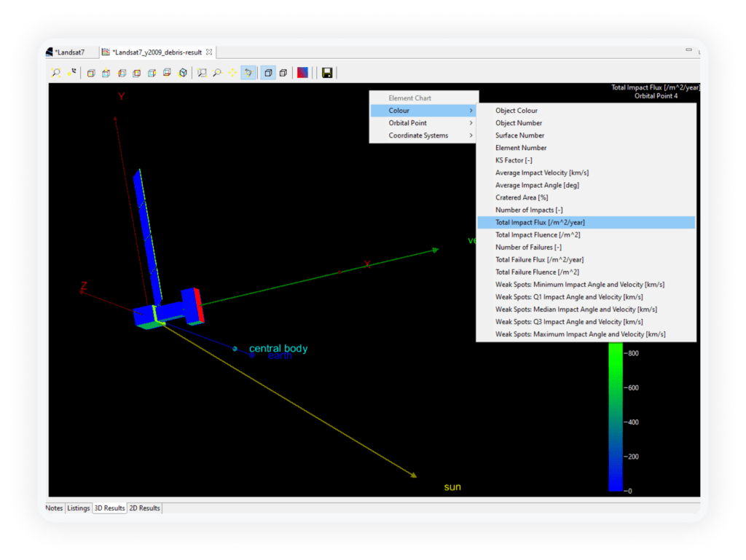Close the Landsat7_y2009_debris-result tab
746x560 pixels.
tap(209, 52)
